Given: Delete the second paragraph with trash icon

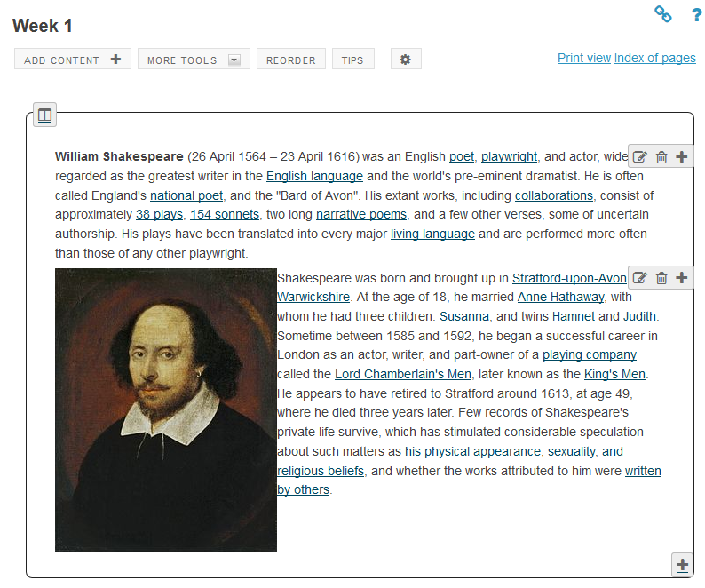Looking at the screenshot, I should (x=661, y=278).
